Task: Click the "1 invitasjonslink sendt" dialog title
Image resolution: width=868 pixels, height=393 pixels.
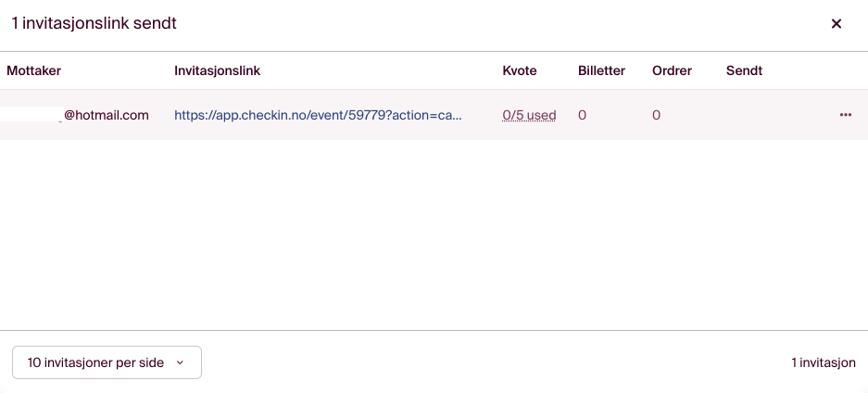Action: [94, 24]
